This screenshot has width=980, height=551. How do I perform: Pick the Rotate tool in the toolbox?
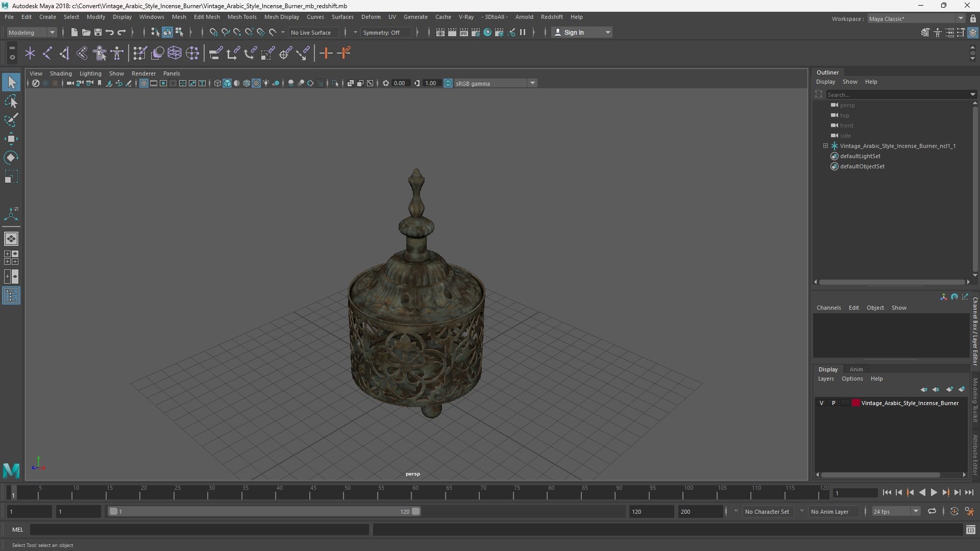pos(11,158)
